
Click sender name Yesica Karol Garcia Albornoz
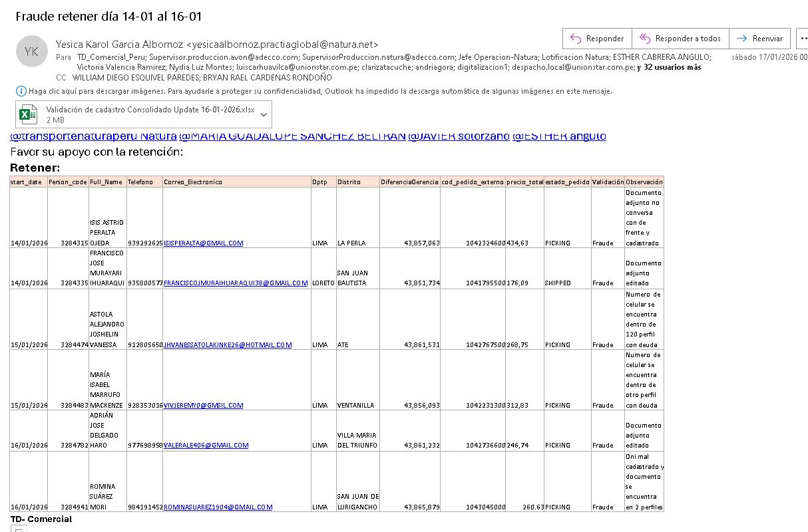coord(120,45)
